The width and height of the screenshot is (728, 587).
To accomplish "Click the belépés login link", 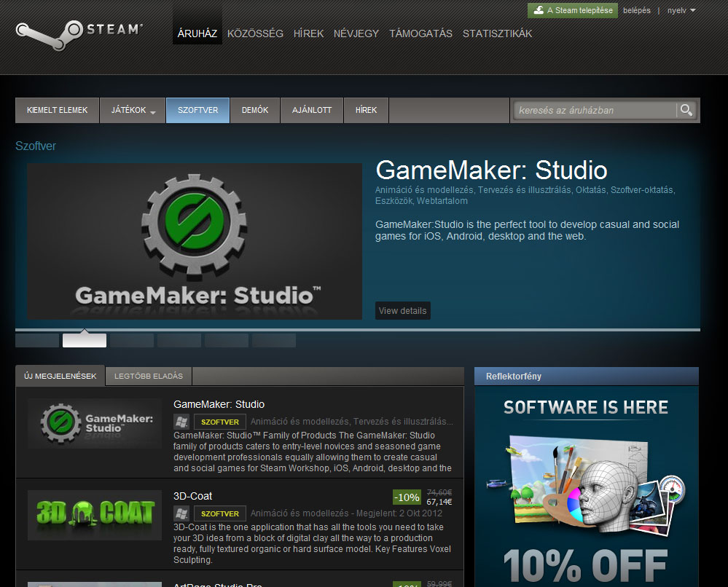I will pos(636,10).
